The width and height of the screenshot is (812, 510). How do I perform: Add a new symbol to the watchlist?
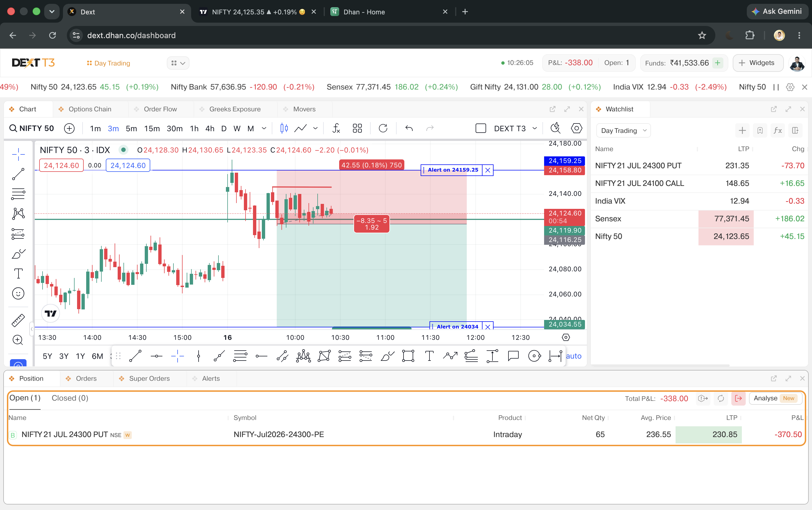[742, 130]
